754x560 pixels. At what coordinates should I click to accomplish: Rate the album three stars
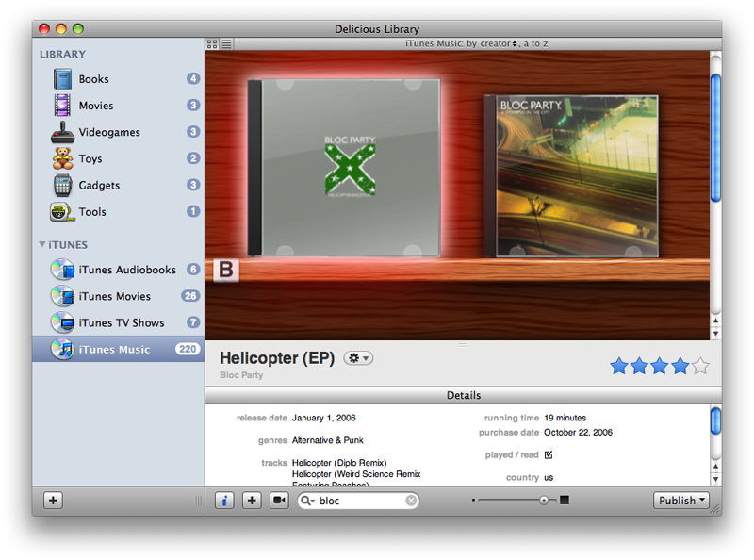click(x=660, y=366)
